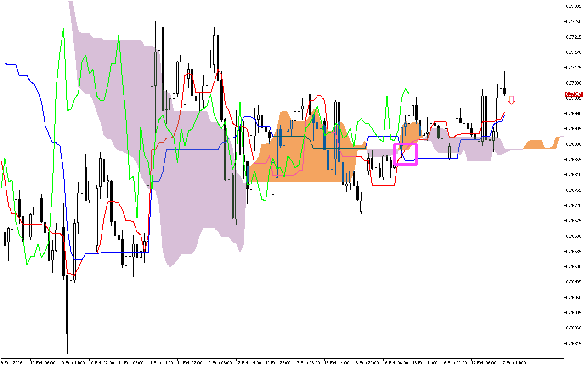Click the 0.76585 price scale label
This screenshot has width=588, height=368.
[x=573, y=251]
